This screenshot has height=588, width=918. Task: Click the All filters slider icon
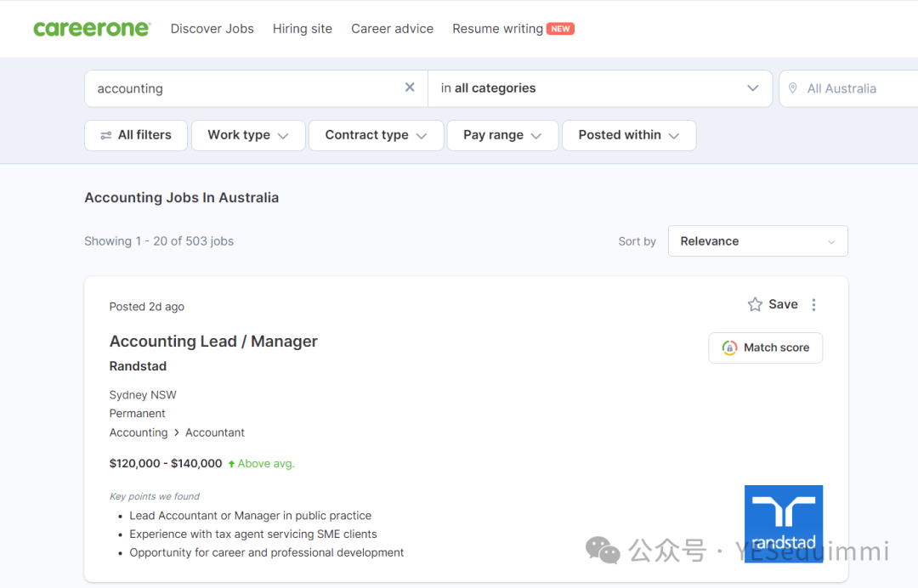(106, 135)
